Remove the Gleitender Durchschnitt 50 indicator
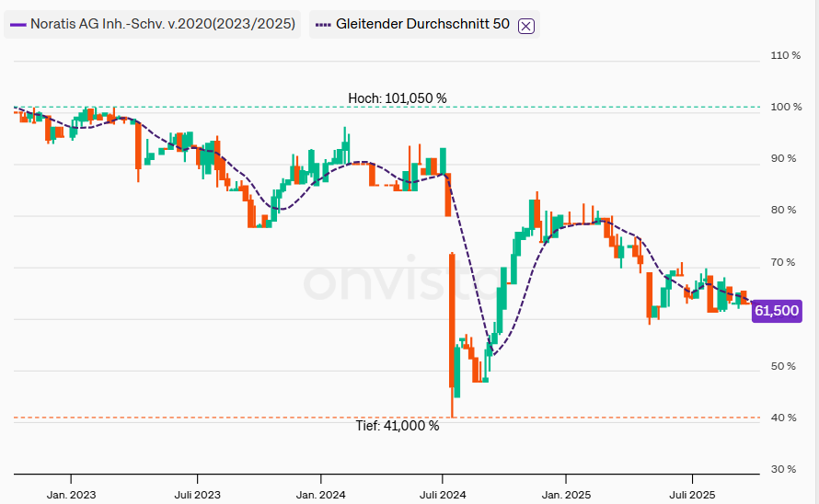This screenshot has height=504, width=819. 525,26
